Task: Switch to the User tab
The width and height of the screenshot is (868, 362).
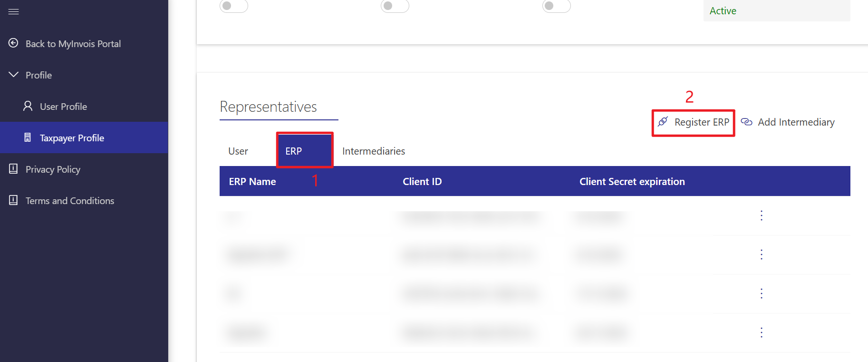Action: coord(238,151)
